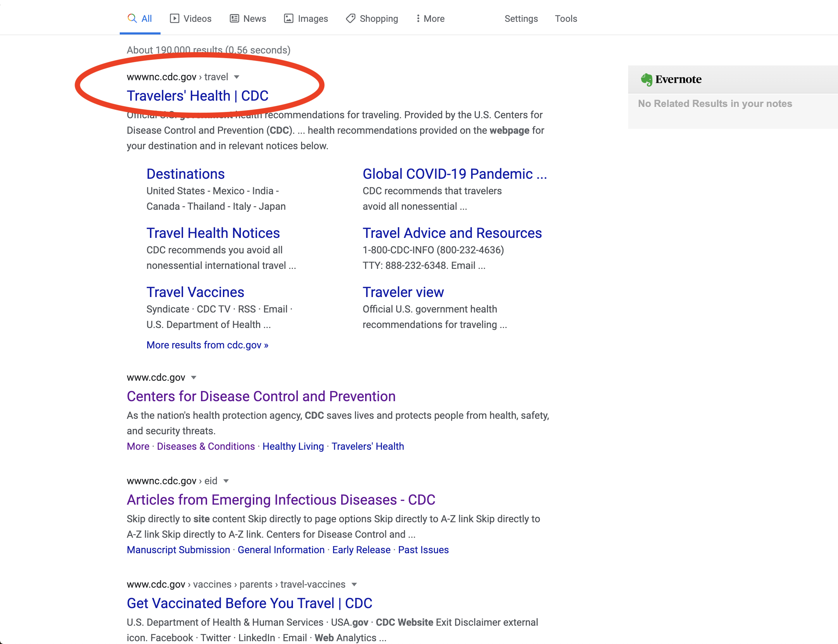Open the Destinations sitelink
The width and height of the screenshot is (838, 644).
(x=185, y=174)
